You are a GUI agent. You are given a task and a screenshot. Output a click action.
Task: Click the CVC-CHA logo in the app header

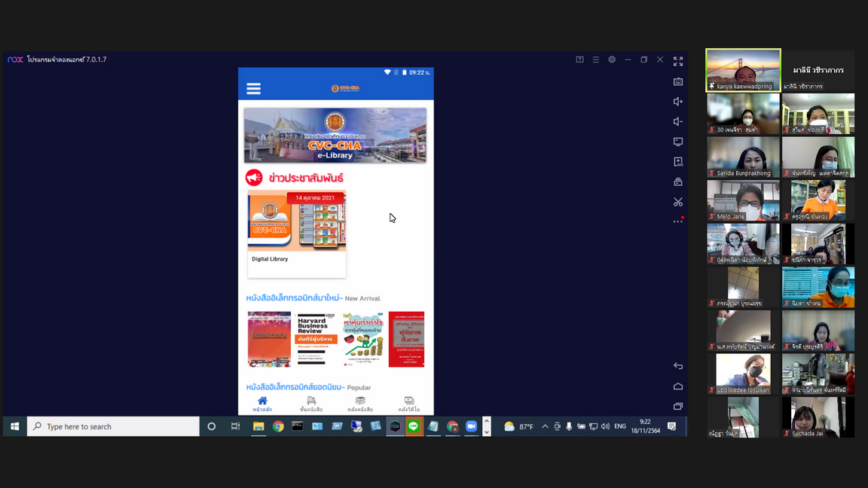[345, 88]
